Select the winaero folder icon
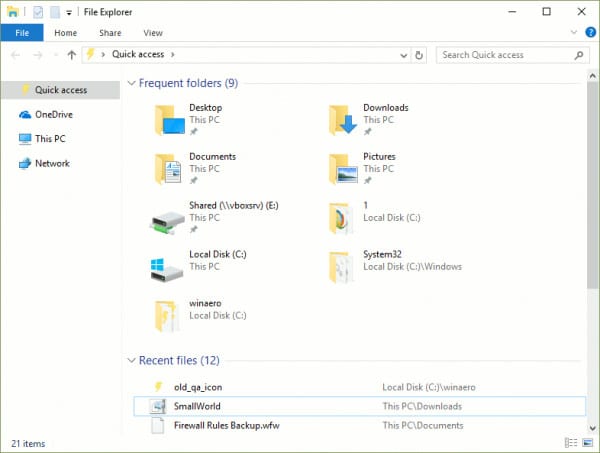Screen dimensions: 600x453 [167, 316]
